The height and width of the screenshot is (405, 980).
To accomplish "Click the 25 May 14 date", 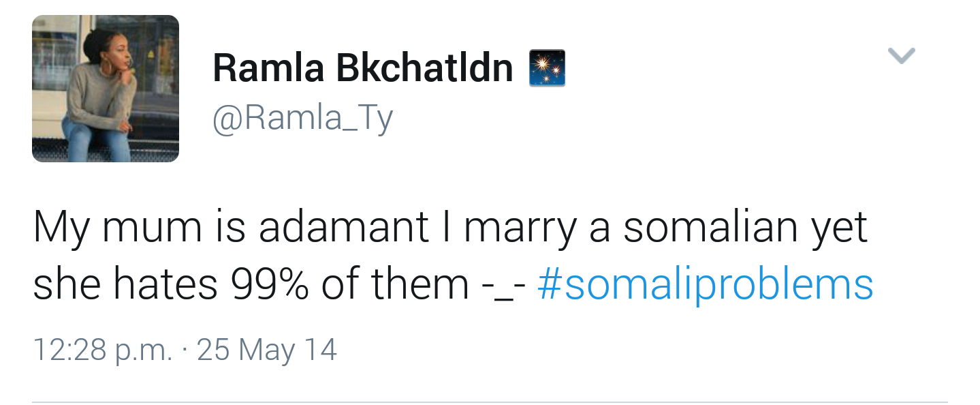I will tap(267, 350).
